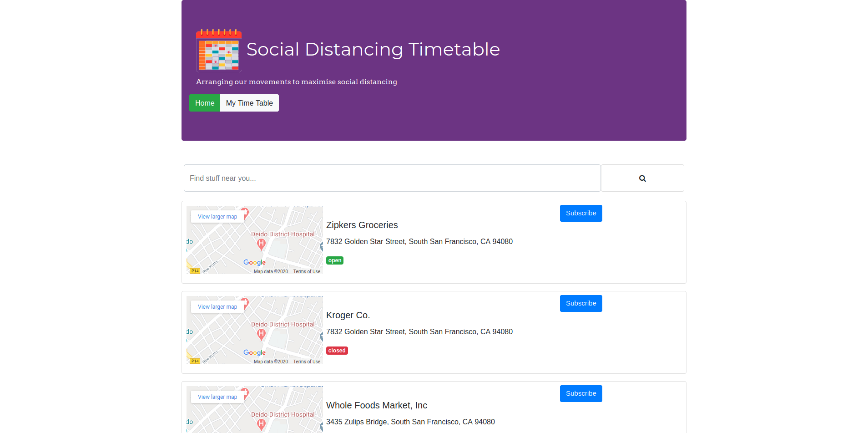Click the Whole Foods Market, Inc store name

pyautogui.click(x=377, y=405)
